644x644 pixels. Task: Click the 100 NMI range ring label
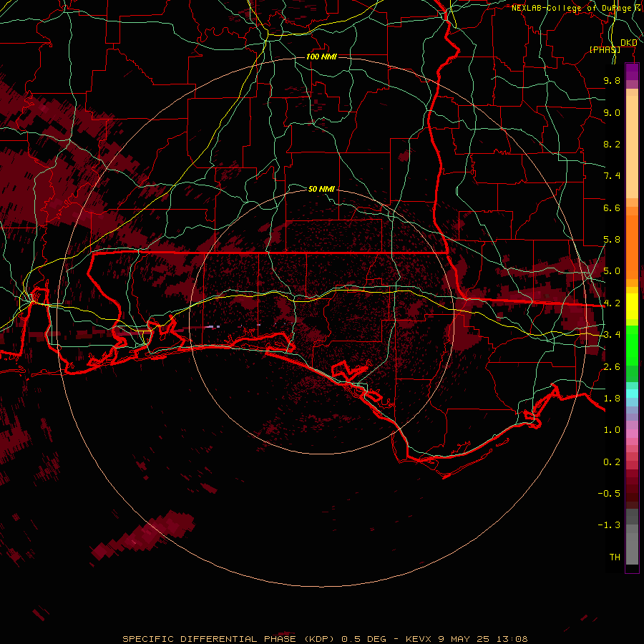(x=321, y=57)
